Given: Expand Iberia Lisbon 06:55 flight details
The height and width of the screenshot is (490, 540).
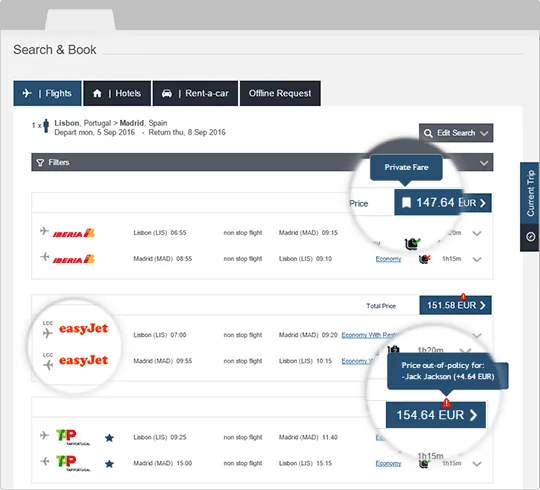Looking at the screenshot, I should coord(477,233).
